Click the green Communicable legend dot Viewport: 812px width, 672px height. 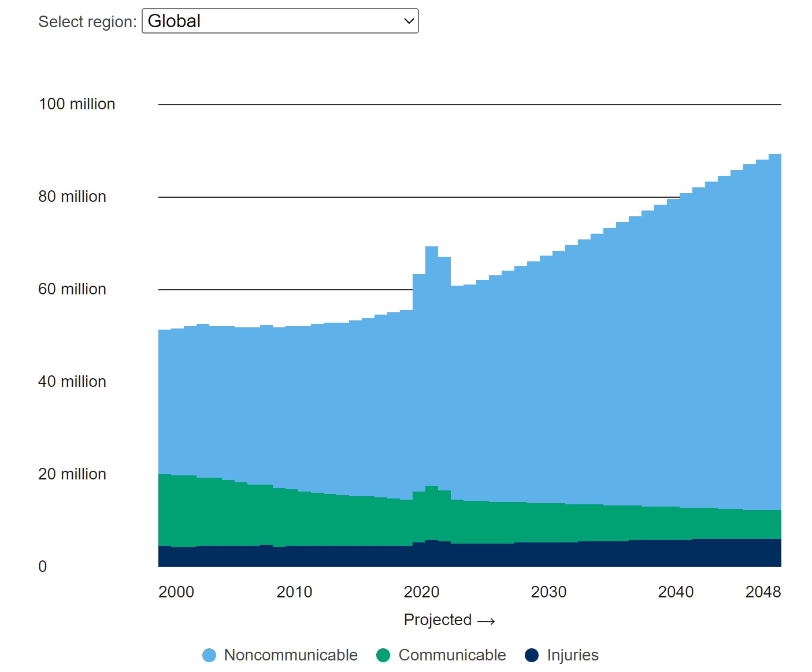(383, 655)
